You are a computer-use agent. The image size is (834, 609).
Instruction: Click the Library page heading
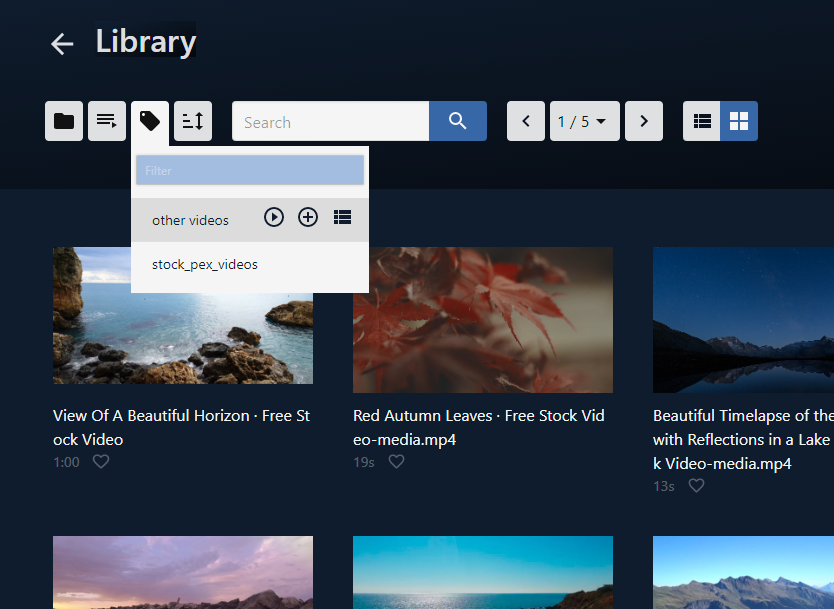146,41
